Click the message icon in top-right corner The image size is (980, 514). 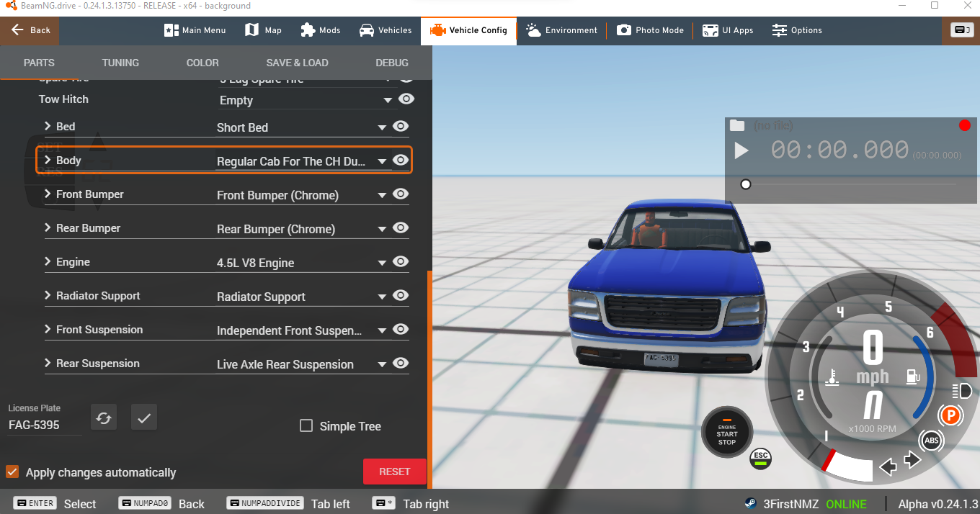tap(961, 30)
